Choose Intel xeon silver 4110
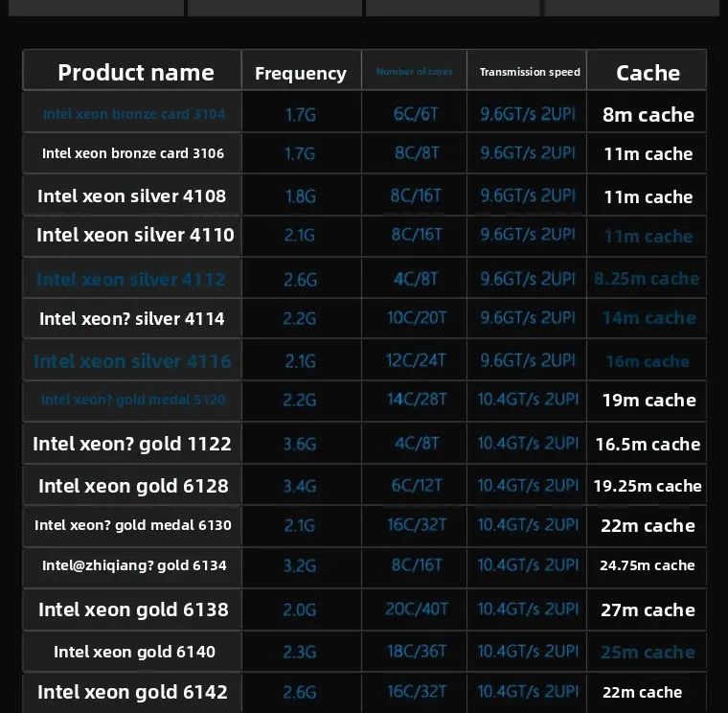Viewport: 728px width, 713px height. pos(135,235)
